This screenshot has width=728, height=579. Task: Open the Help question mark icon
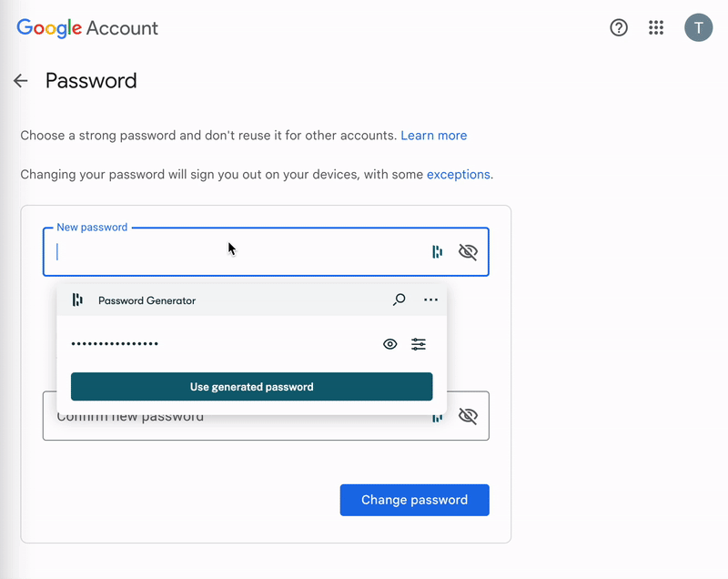pos(619,27)
